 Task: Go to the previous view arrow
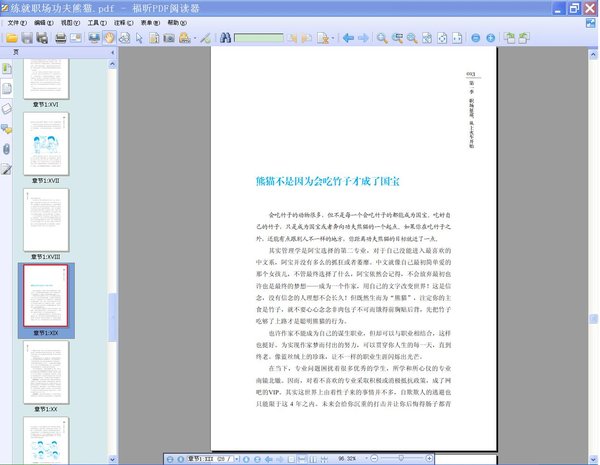pos(348,38)
